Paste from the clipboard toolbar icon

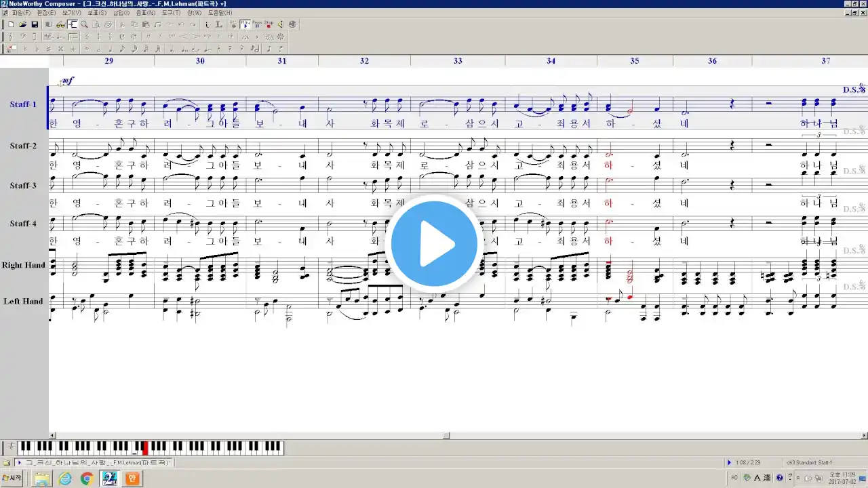coord(146,24)
